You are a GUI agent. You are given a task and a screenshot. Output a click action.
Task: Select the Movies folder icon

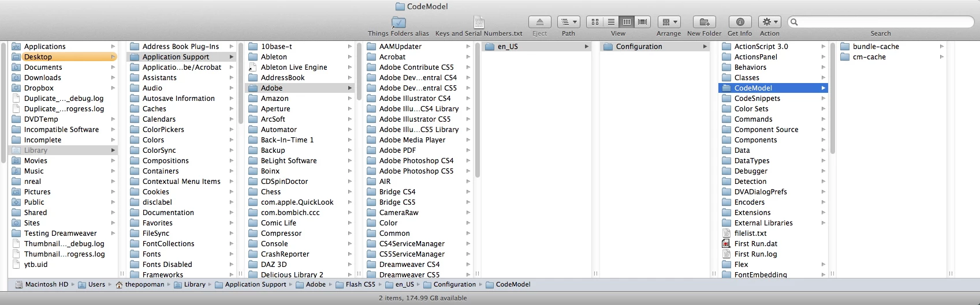(x=16, y=161)
